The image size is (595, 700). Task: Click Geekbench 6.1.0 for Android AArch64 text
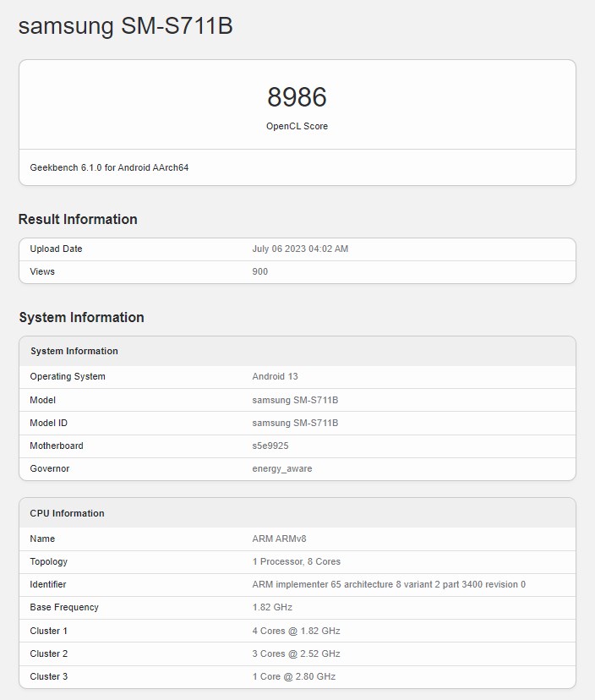(x=109, y=167)
